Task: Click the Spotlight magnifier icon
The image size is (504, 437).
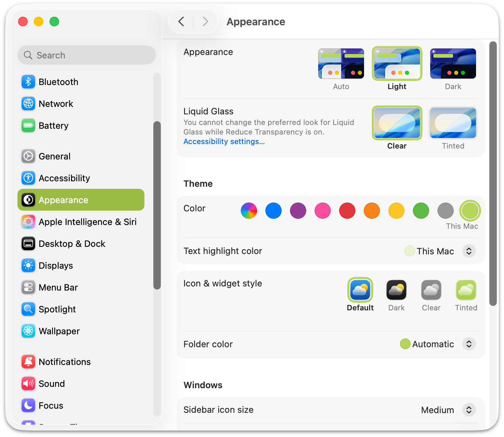Action: 28,309
